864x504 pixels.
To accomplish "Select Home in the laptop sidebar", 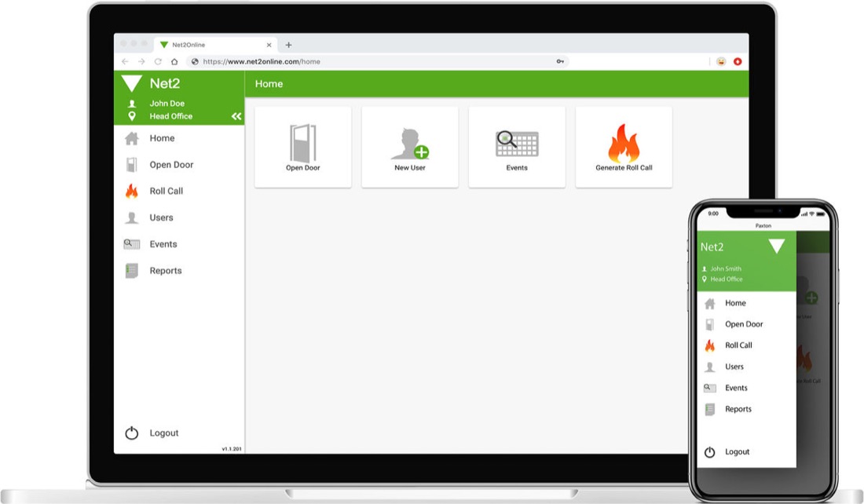I will 162,138.
